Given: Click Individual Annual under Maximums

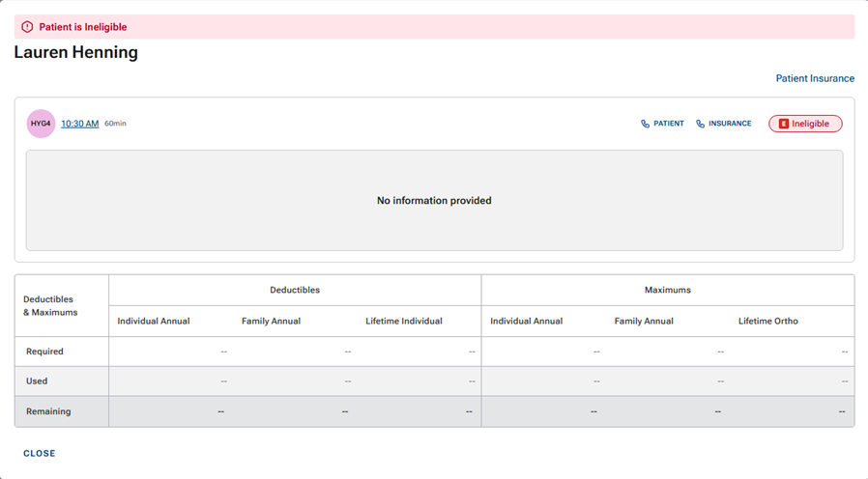Looking at the screenshot, I should [526, 321].
